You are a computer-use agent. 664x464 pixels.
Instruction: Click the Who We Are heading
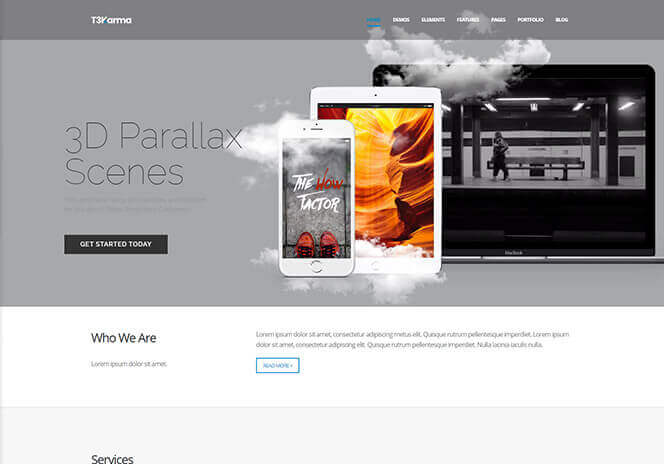pyautogui.click(x=123, y=338)
